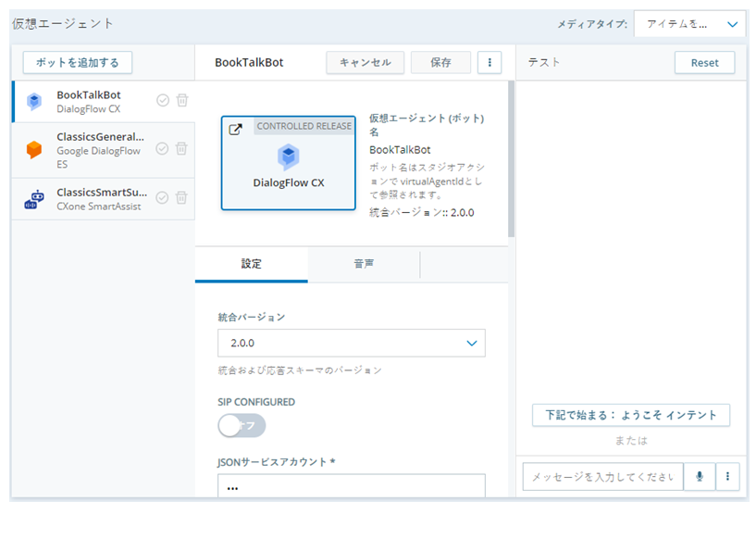Click the CONTROLLED RELEASE badge

[304, 127]
